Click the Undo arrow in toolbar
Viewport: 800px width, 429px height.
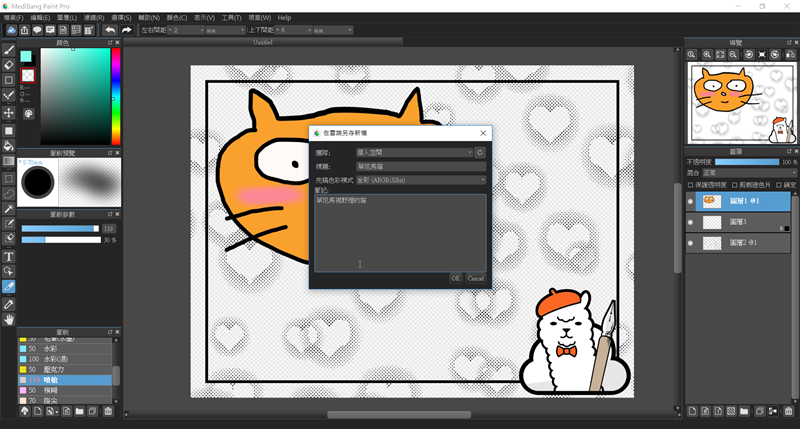click(x=109, y=30)
